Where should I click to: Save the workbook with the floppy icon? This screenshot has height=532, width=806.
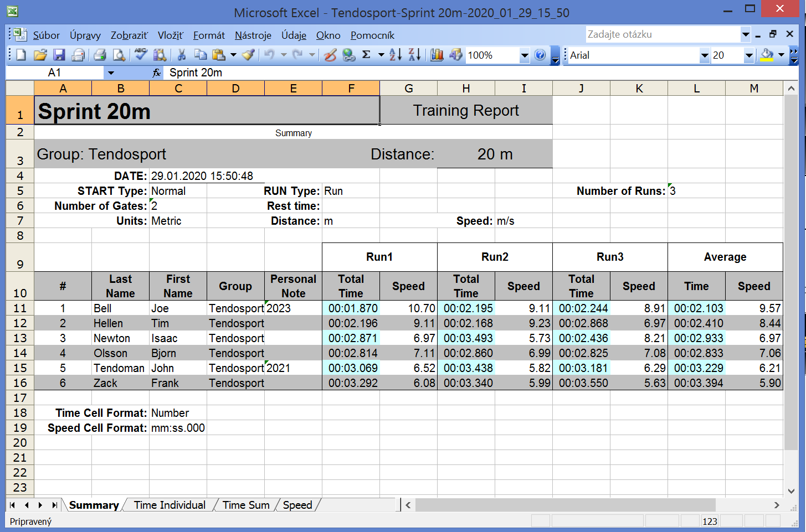59,55
